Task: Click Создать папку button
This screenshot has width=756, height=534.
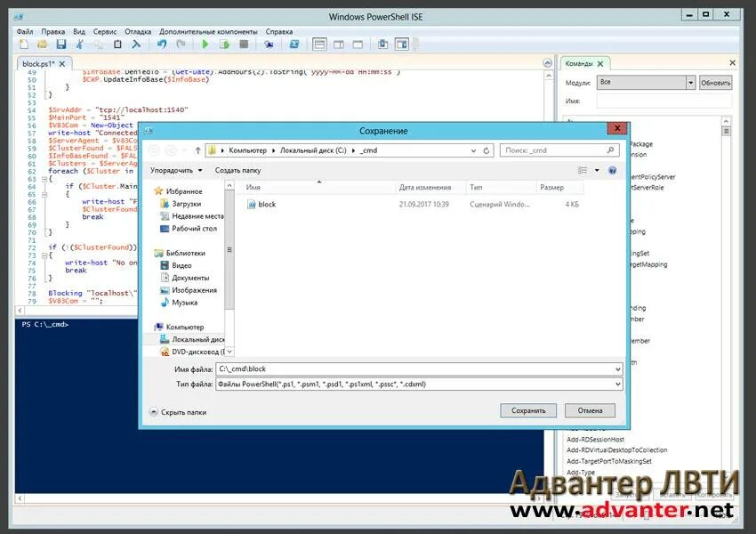Action: [237, 170]
